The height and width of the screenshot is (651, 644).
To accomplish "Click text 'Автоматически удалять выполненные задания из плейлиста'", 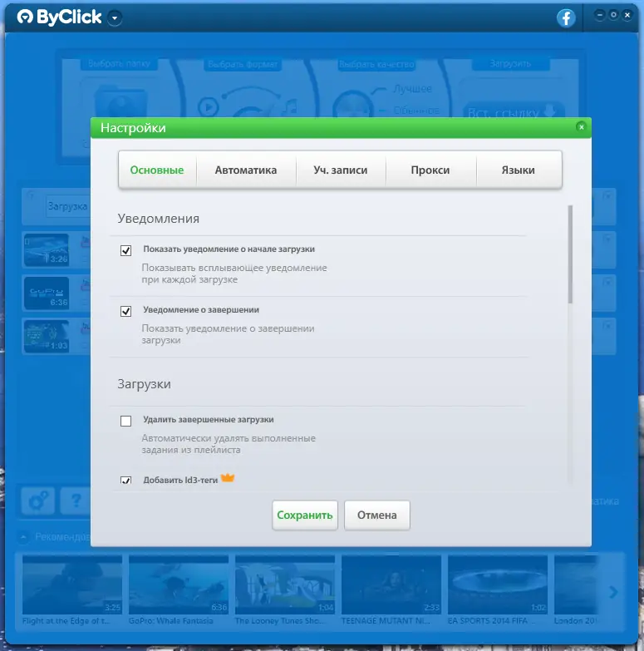I will [229, 444].
